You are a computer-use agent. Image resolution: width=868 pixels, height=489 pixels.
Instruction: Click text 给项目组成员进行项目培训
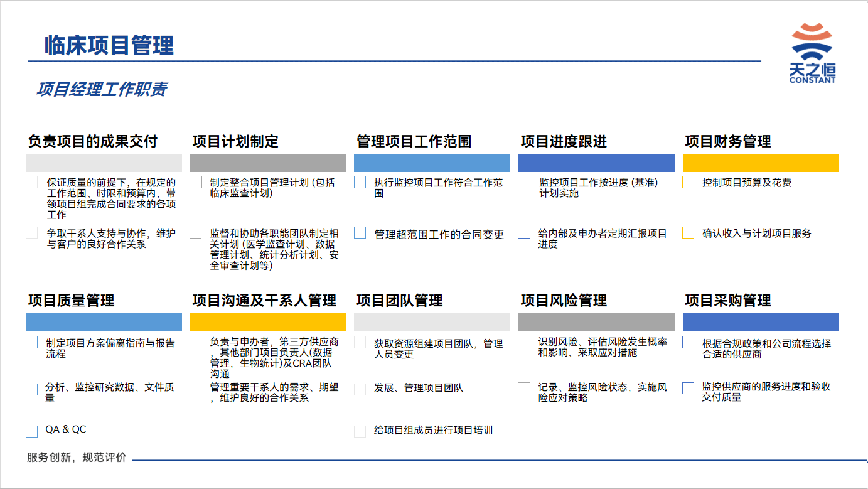click(434, 431)
